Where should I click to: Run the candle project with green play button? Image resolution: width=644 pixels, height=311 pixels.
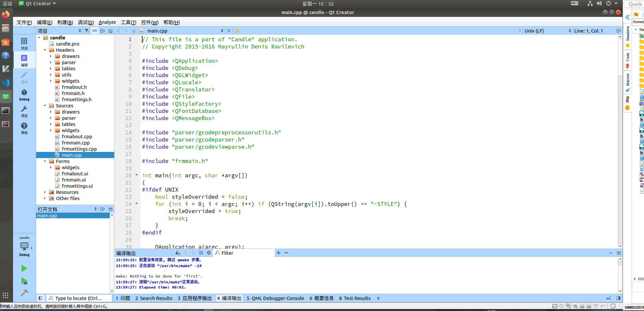(24, 268)
